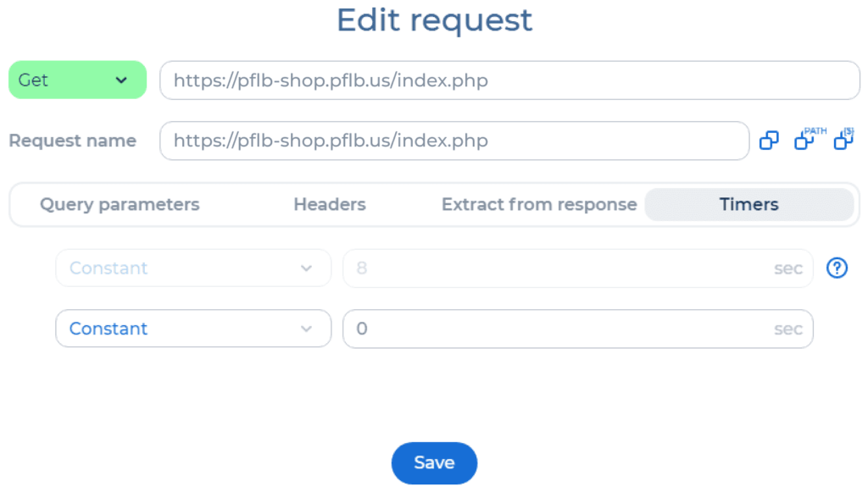The height and width of the screenshot is (492, 868).
Task: Switch to the Query parameters tab
Action: coord(120,205)
